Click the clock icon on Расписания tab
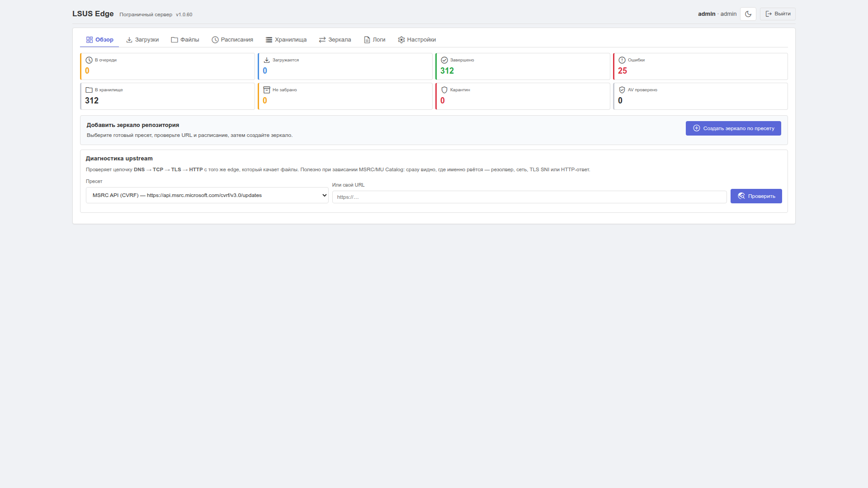 point(215,40)
